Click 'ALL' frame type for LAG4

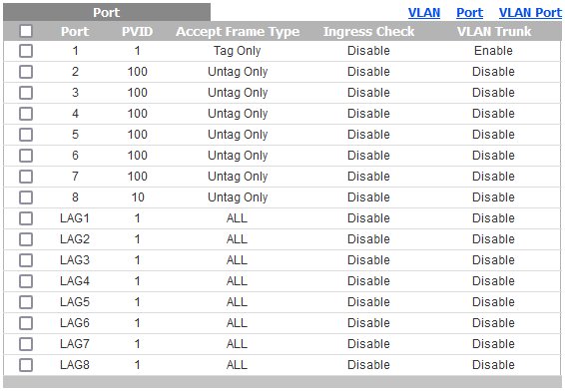pos(237,281)
